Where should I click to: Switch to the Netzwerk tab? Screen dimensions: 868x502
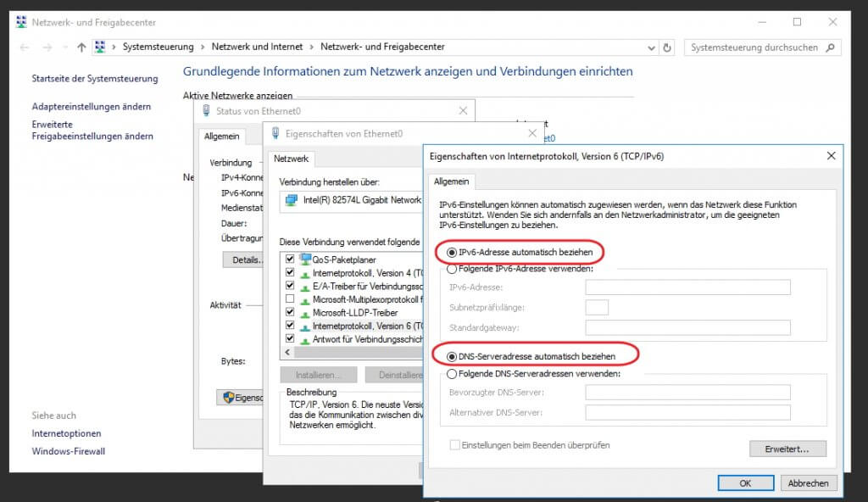292,159
